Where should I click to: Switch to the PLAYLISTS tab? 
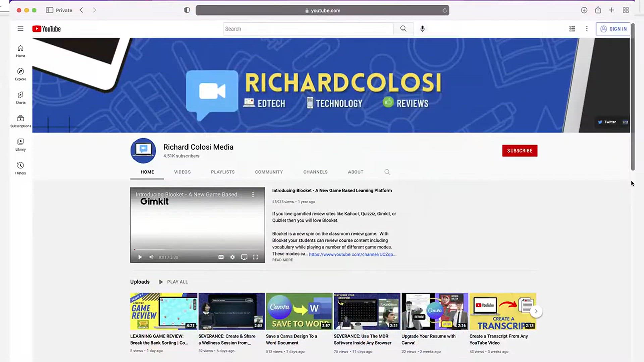pyautogui.click(x=223, y=172)
